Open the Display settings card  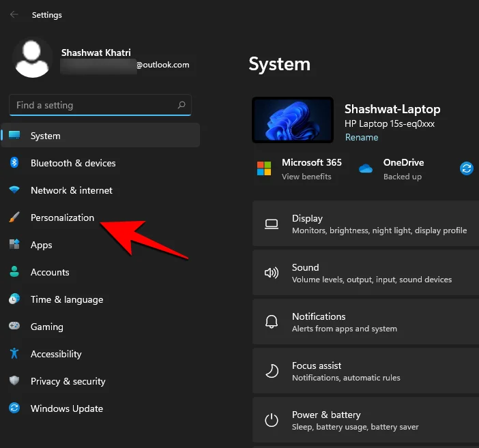366,224
